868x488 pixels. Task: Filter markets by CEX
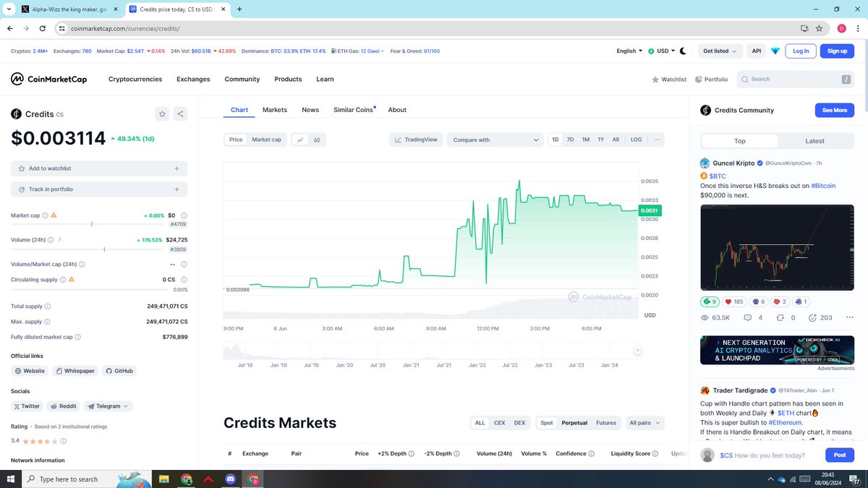499,423
